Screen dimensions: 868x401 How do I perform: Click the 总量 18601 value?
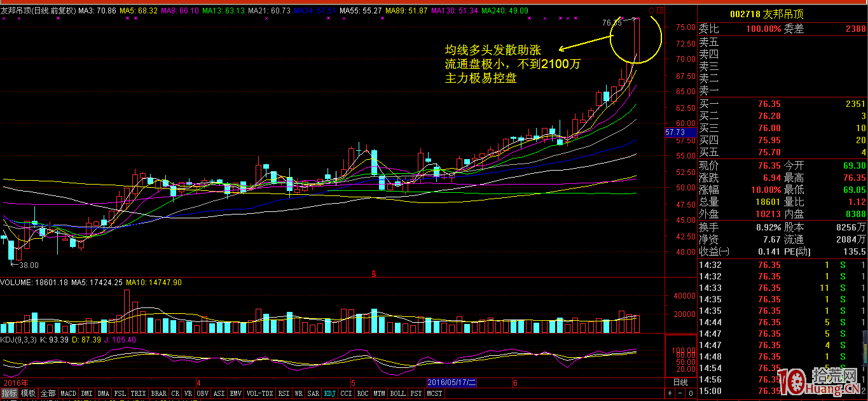[769, 202]
